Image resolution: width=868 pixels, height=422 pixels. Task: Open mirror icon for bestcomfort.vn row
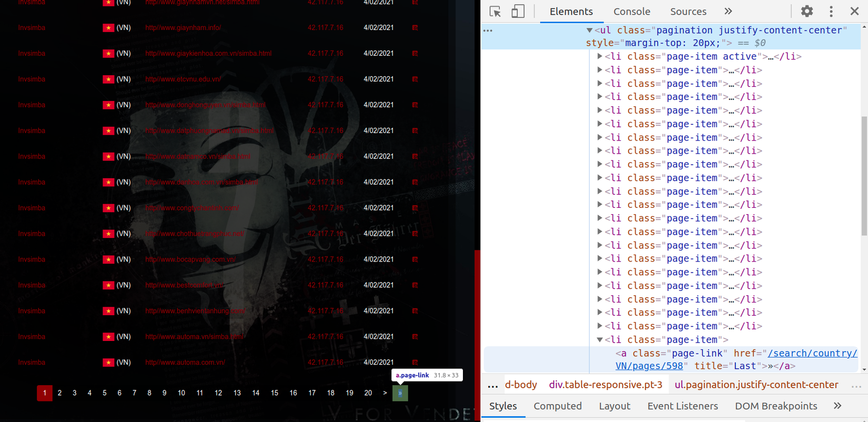[415, 286]
